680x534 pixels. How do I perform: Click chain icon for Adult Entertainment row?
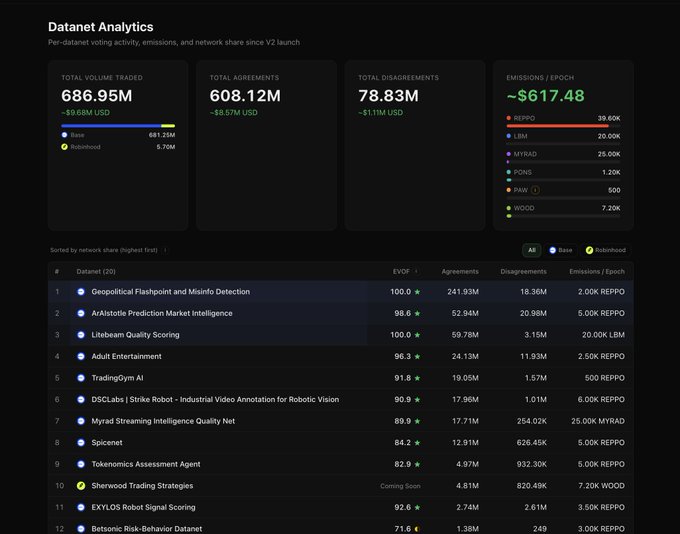click(x=81, y=356)
